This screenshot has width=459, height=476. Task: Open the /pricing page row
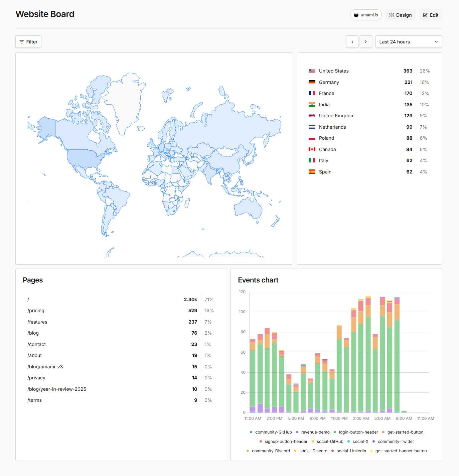pos(36,311)
